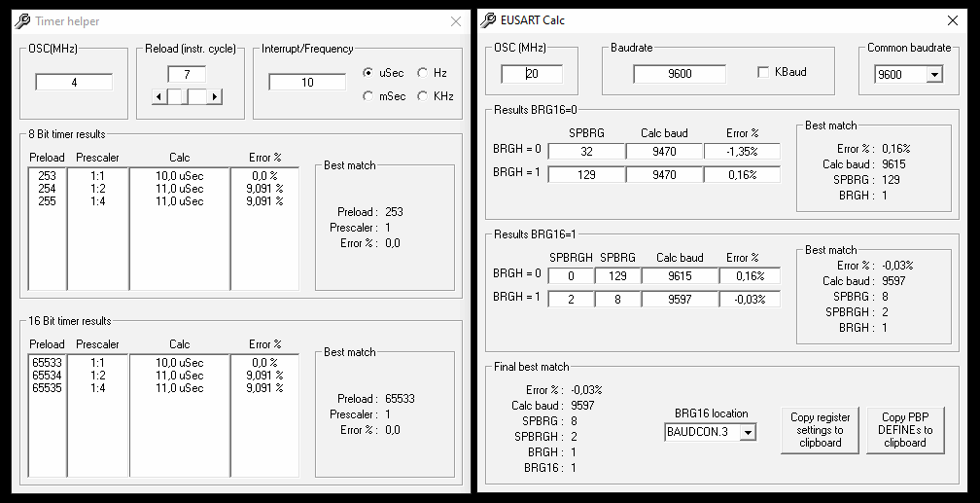Click BRG16=1 Calc baud field 9615
The height and width of the screenshot is (503, 980).
(x=680, y=276)
